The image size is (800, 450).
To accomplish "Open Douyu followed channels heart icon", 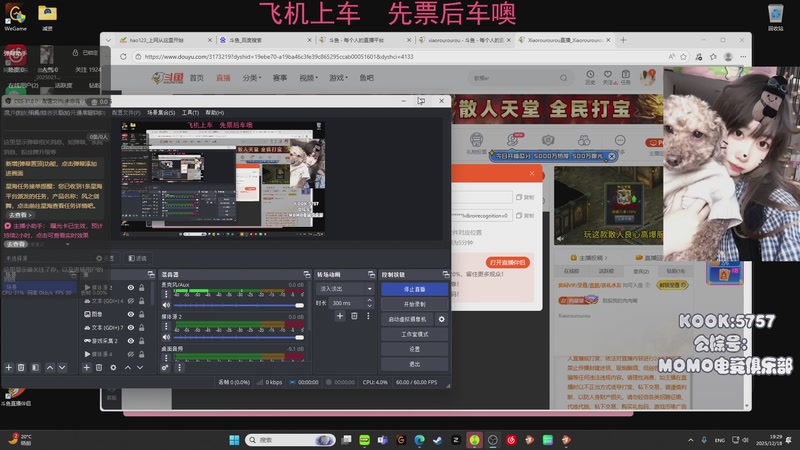I will [x=608, y=74].
